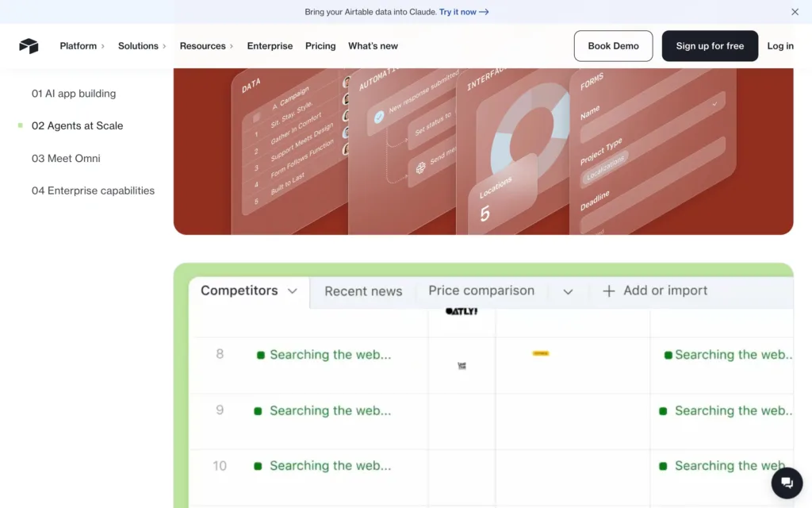Click the Oatly logo in the table
This screenshot has width=812, height=508.
462,311
